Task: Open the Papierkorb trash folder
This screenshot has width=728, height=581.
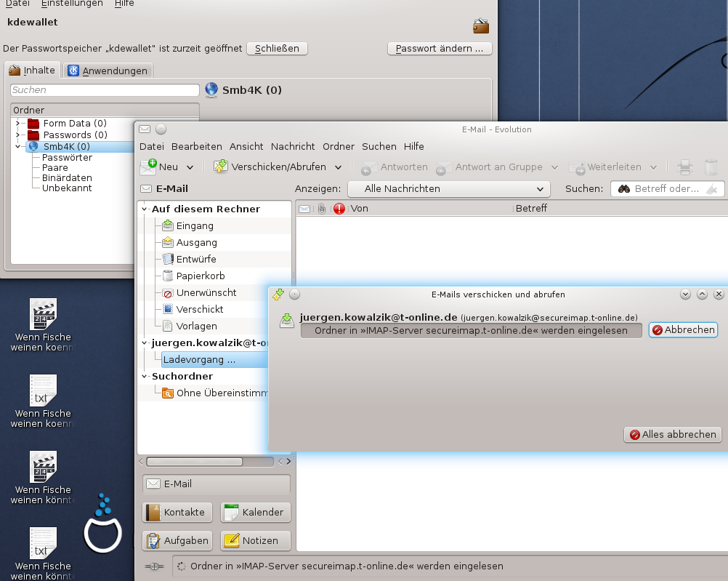Action: click(x=200, y=276)
